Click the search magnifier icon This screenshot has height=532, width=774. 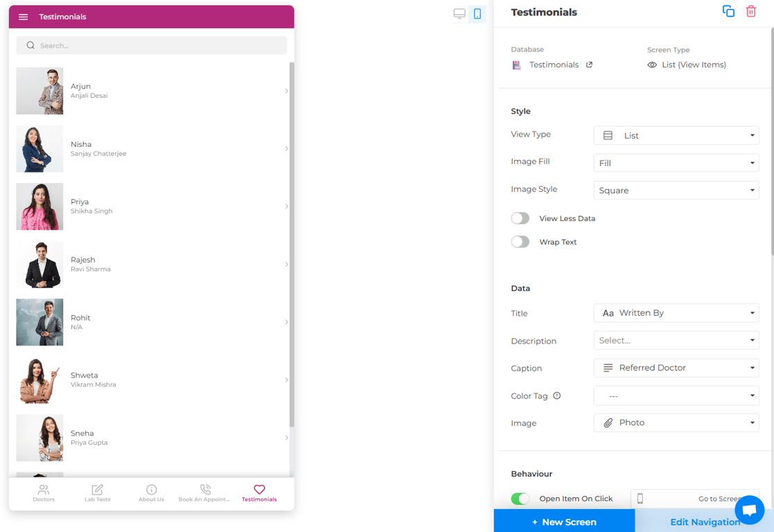(x=30, y=46)
